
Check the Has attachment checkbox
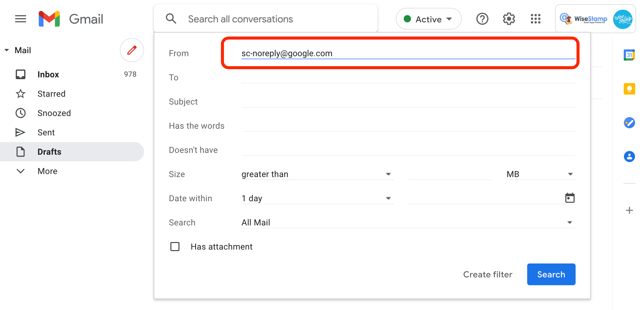pyautogui.click(x=175, y=247)
